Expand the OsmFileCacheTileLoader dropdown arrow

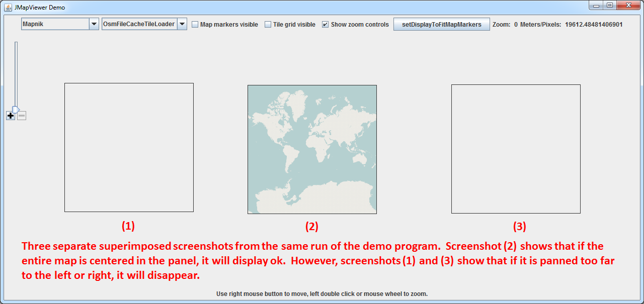pos(182,24)
